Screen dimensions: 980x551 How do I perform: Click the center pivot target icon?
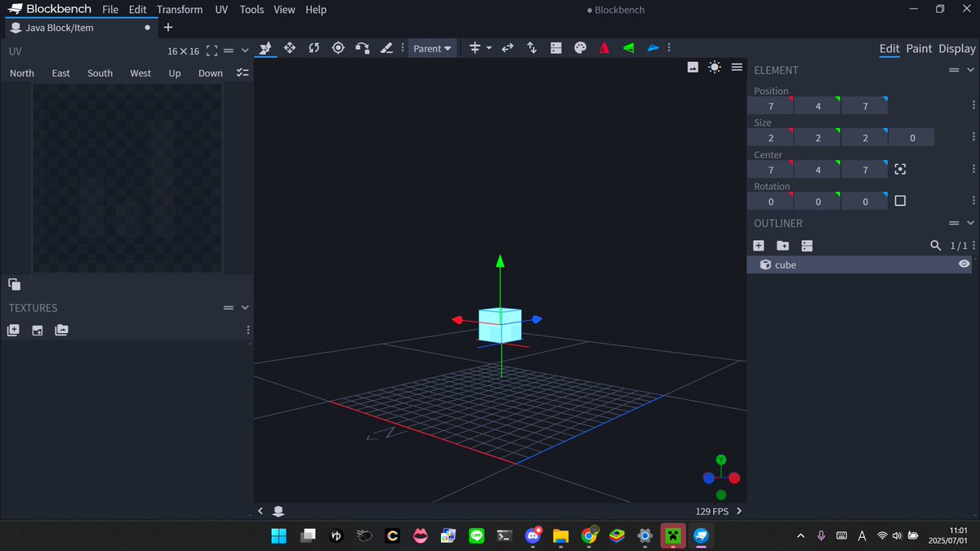(900, 169)
